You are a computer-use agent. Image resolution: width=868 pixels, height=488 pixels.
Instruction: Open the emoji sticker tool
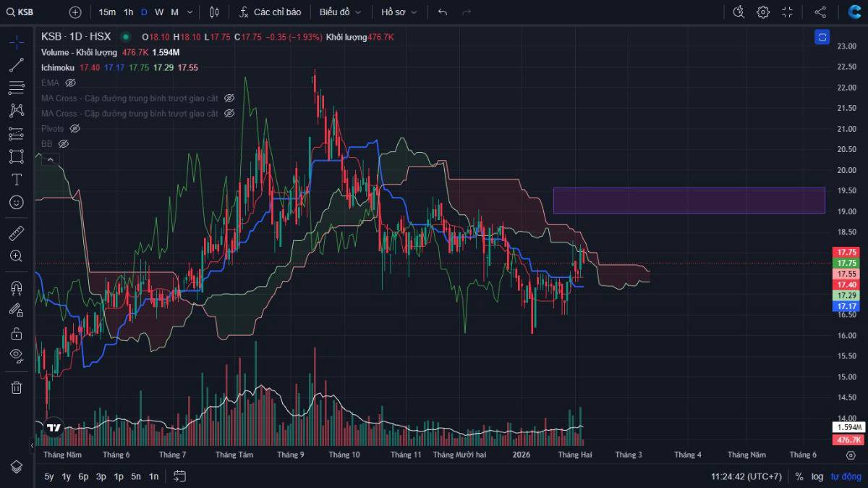pos(16,203)
